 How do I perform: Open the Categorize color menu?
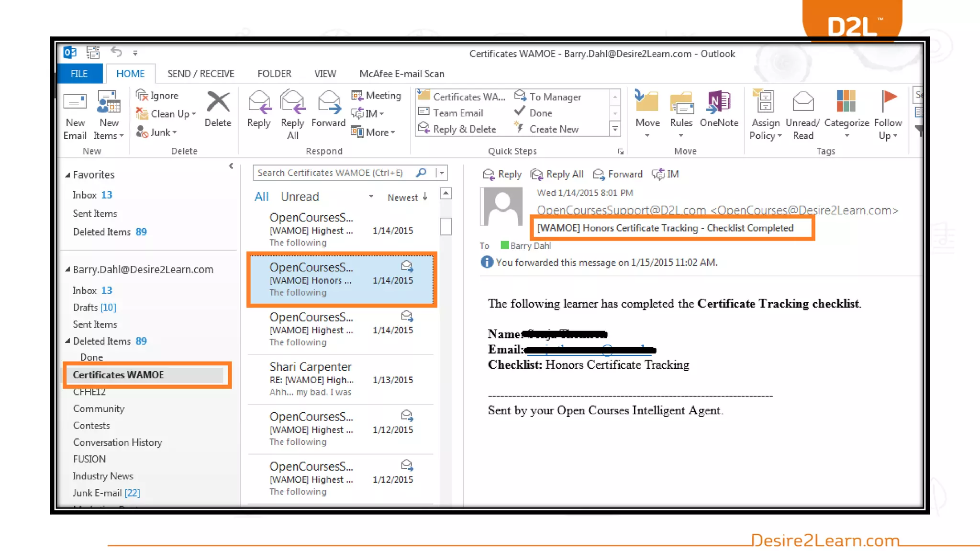pyautogui.click(x=846, y=115)
